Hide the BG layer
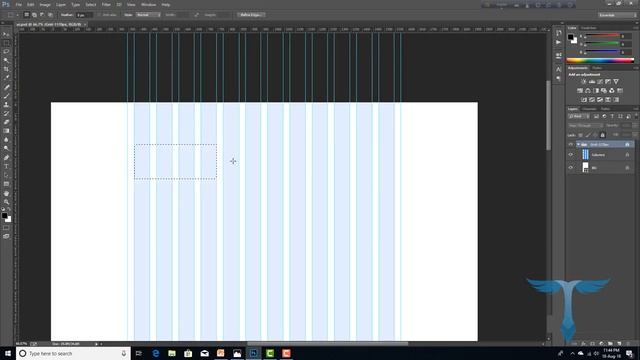 point(571,167)
